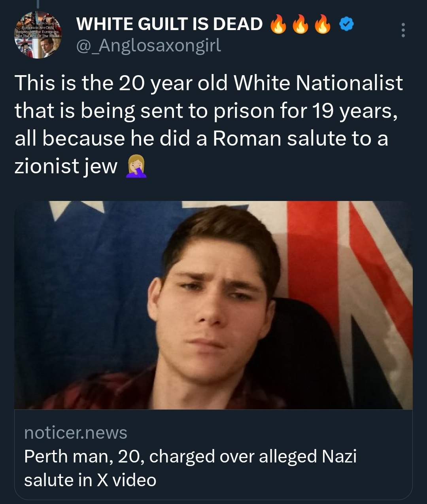Visit the @_Anglosaxongirl handle
Viewport: 427px width, 504px height.
click(x=149, y=45)
